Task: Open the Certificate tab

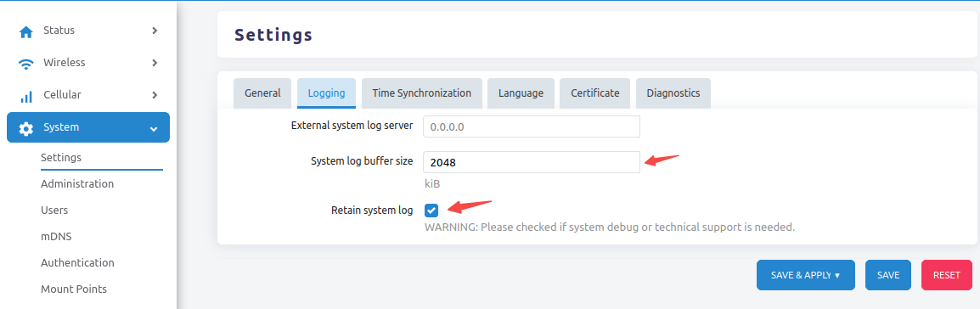Action: pos(595,93)
